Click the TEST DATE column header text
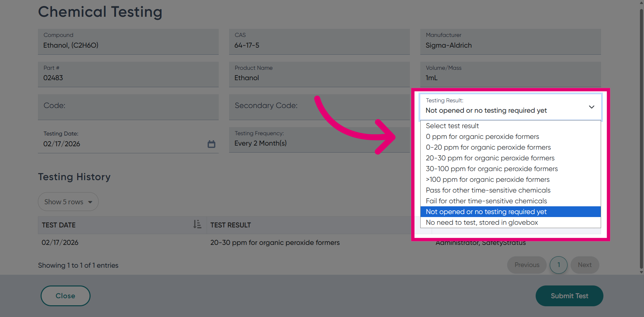This screenshot has width=644, height=317. [x=59, y=225]
